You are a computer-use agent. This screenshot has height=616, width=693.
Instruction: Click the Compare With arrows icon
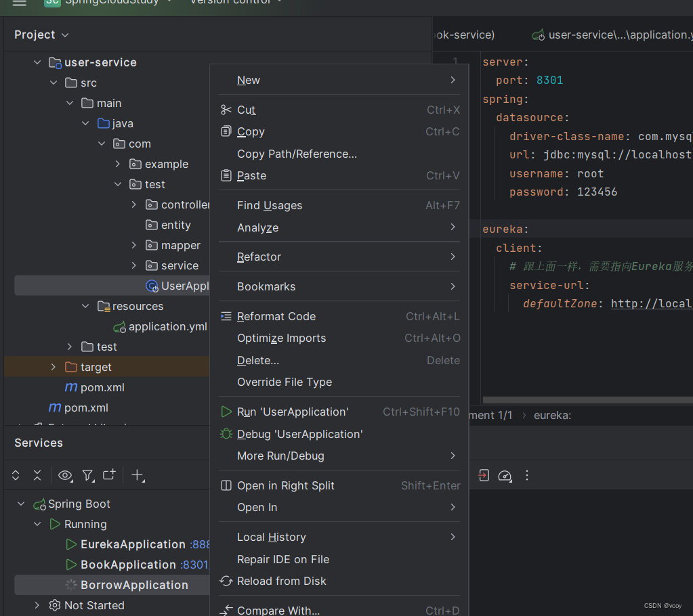pyautogui.click(x=226, y=611)
